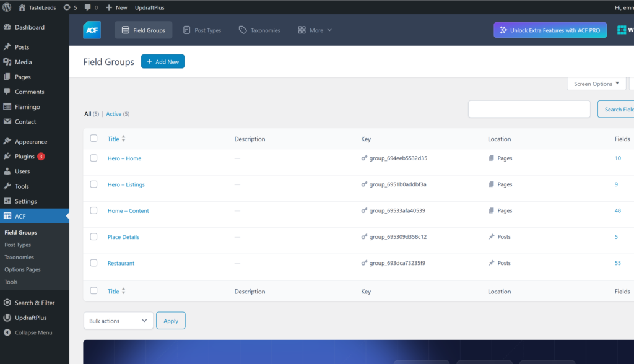Select the Restaurant row checkbox
Screen dimensions: 634x364
(94, 263)
